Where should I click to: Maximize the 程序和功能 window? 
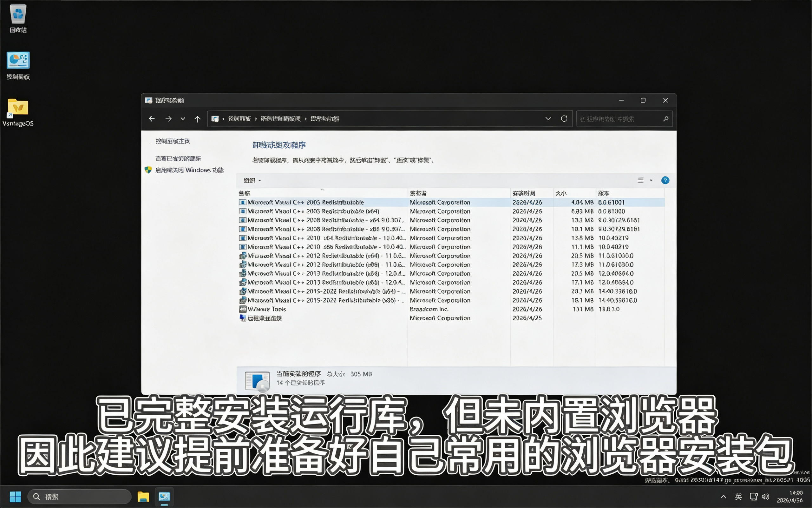point(643,100)
